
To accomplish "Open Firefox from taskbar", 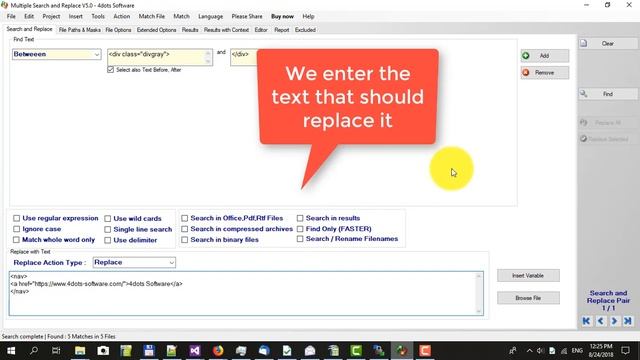I will [x=218, y=351].
